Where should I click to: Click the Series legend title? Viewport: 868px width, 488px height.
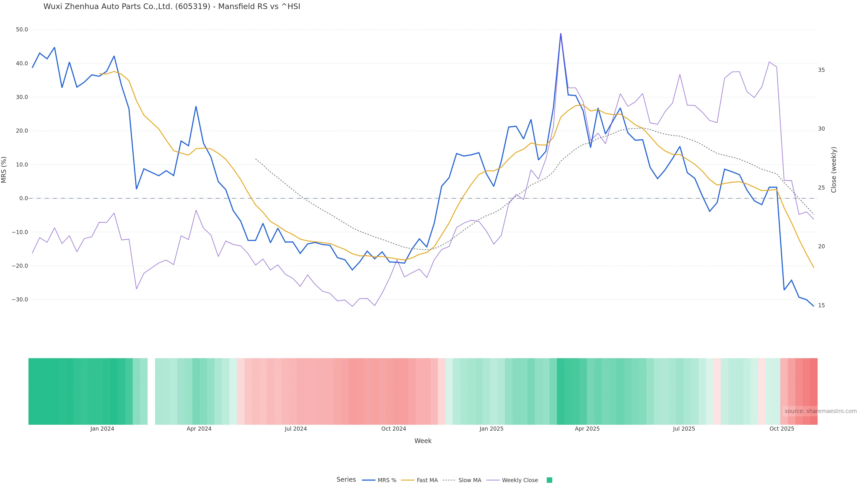[x=346, y=480]
